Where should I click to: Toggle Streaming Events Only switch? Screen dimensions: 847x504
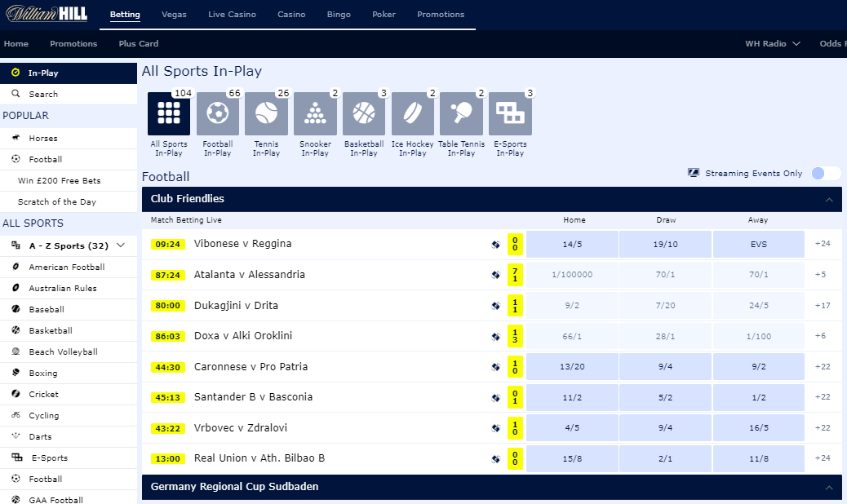(826, 173)
